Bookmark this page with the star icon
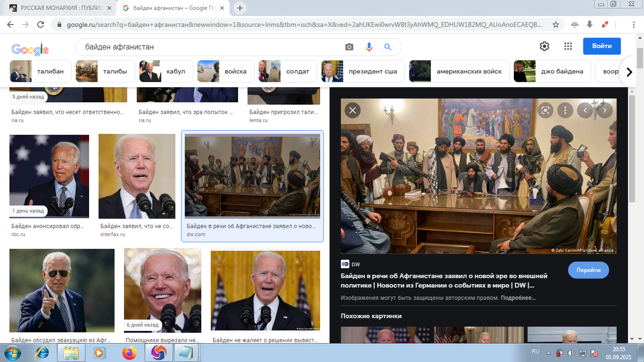 pos(556,25)
